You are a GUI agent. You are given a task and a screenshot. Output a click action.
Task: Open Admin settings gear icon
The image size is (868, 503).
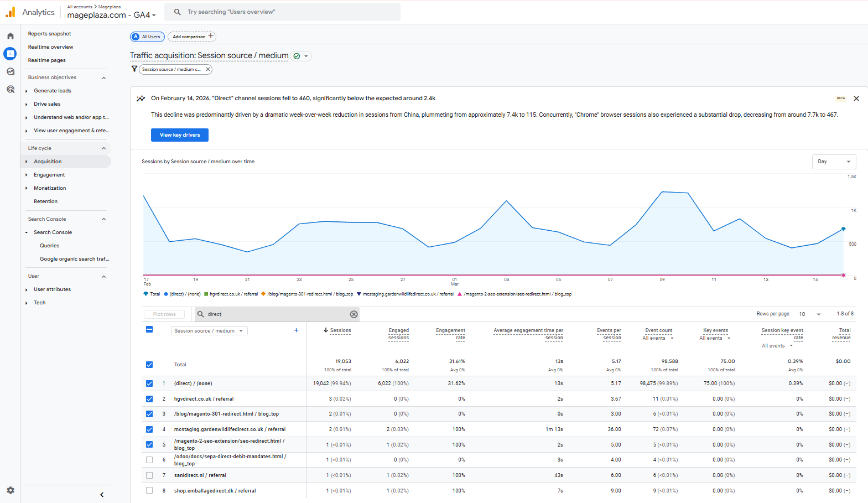tap(11, 490)
